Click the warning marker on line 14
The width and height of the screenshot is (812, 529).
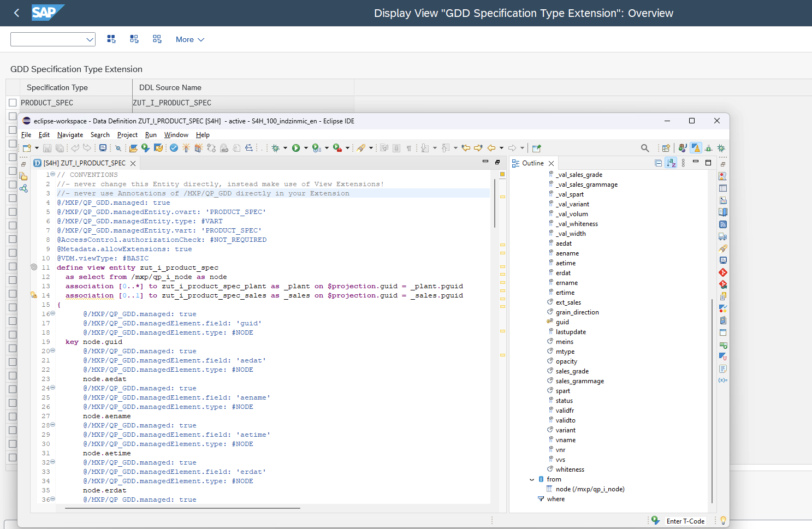click(x=34, y=295)
